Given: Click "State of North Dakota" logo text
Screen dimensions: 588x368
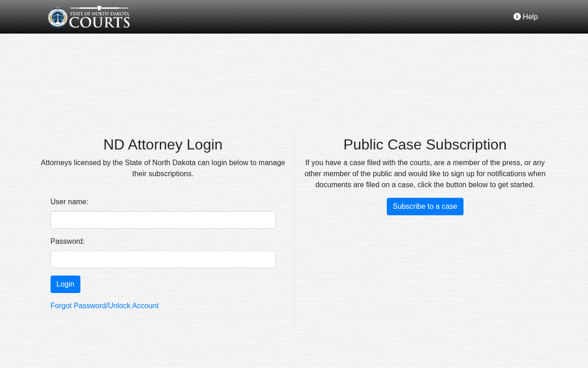Looking at the screenshot, I should click(100, 13).
